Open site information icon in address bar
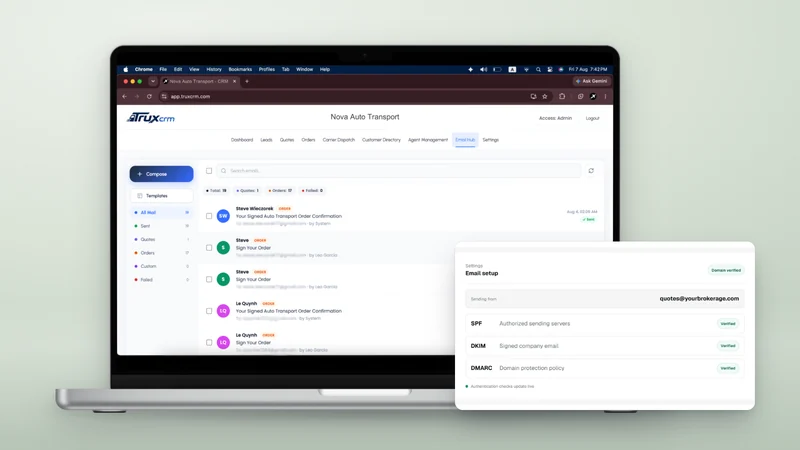800x450 pixels. click(164, 96)
